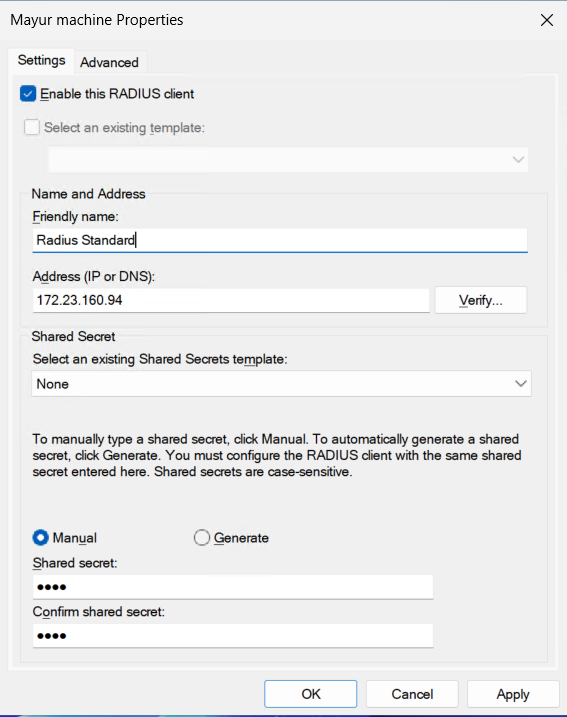Image resolution: width=567 pixels, height=717 pixels.
Task: Click the Address (IP or DNS) field
Action: coord(231,300)
